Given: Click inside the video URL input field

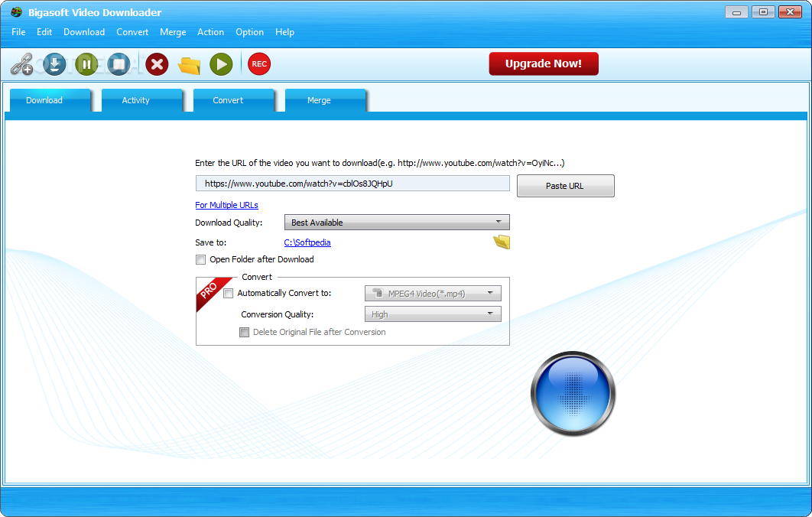Looking at the screenshot, I should pyautogui.click(x=352, y=184).
